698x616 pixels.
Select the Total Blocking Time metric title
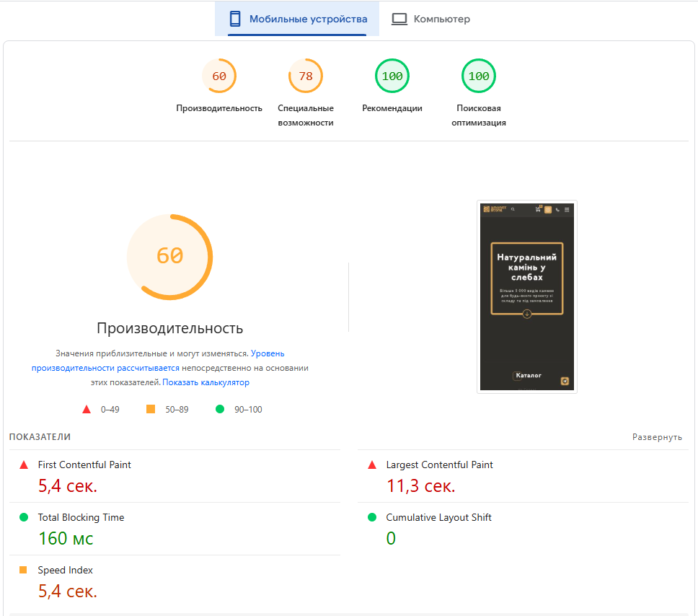[x=81, y=517]
